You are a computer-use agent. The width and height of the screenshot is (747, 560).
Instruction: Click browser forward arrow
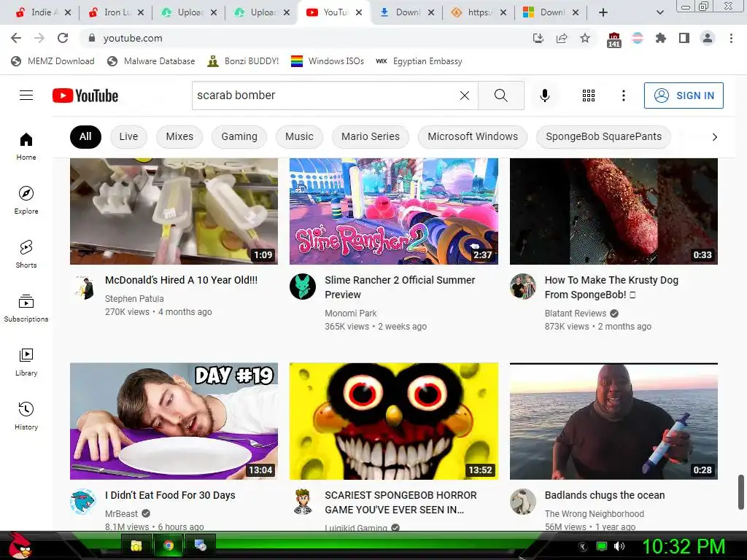click(x=39, y=38)
